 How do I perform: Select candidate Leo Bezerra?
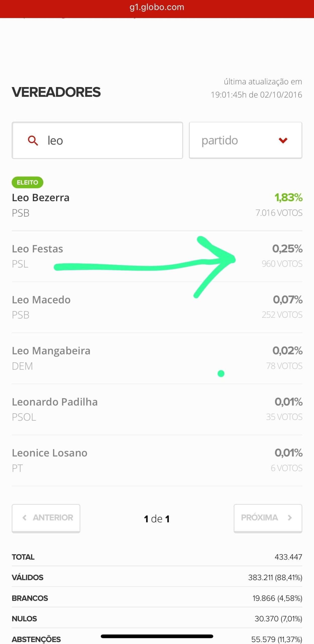41,198
